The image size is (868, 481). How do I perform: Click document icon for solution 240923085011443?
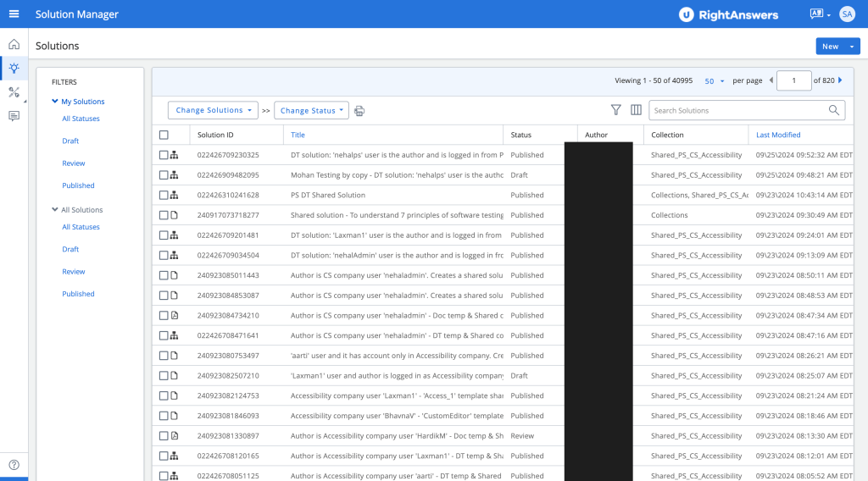coord(175,275)
